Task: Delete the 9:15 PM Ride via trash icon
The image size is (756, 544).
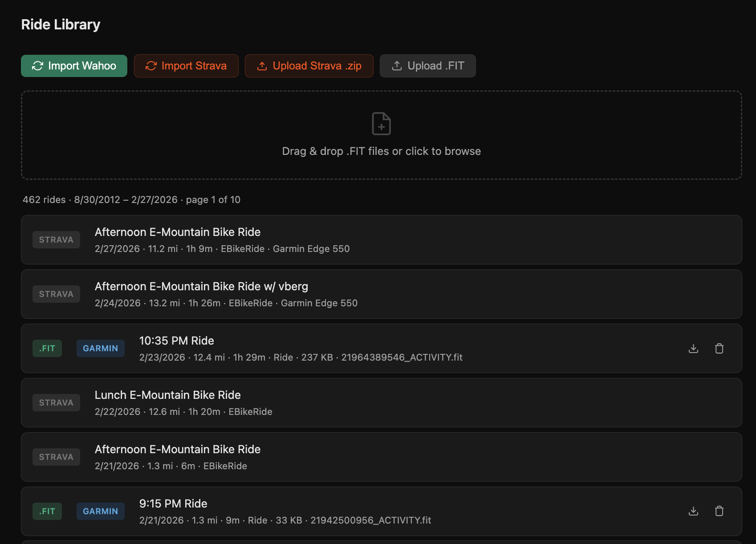Action: pos(719,511)
